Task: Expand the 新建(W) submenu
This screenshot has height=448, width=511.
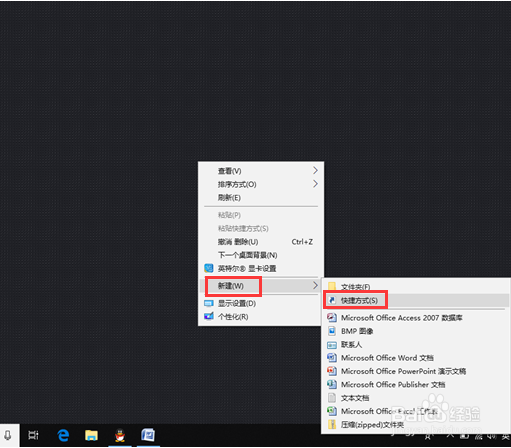Action: (x=261, y=286)
